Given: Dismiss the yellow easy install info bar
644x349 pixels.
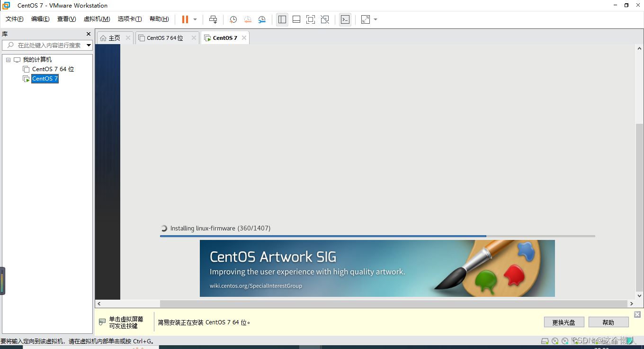Looking at the screenshot, I should [637, 314].
